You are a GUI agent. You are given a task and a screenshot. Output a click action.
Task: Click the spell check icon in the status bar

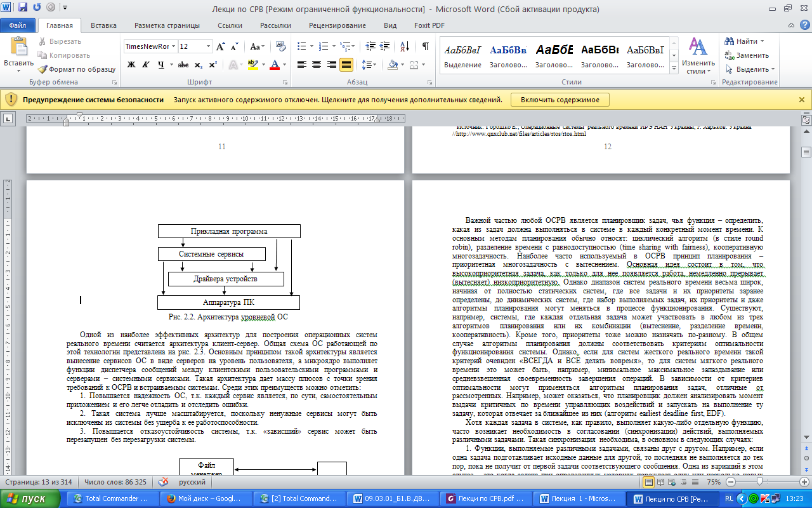[x=163, y=482]
